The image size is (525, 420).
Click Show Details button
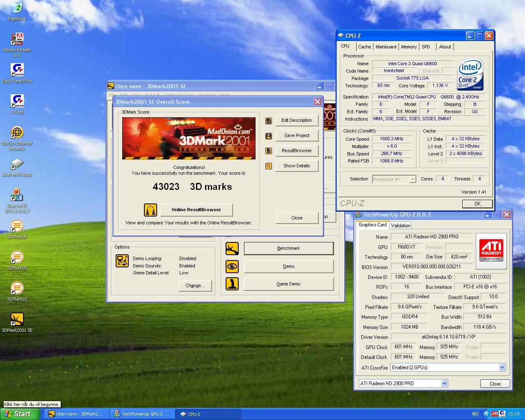(x=297, y=166)
